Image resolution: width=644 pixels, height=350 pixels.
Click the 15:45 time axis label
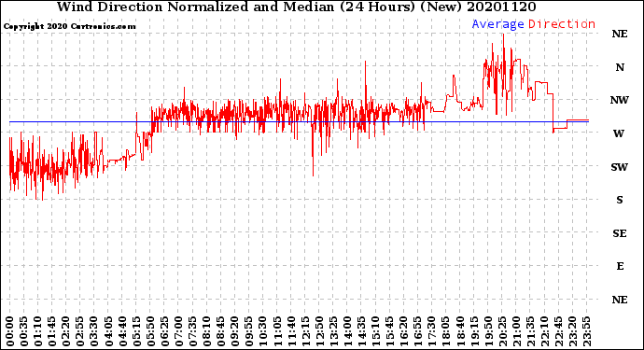click(x=390, y=331)
